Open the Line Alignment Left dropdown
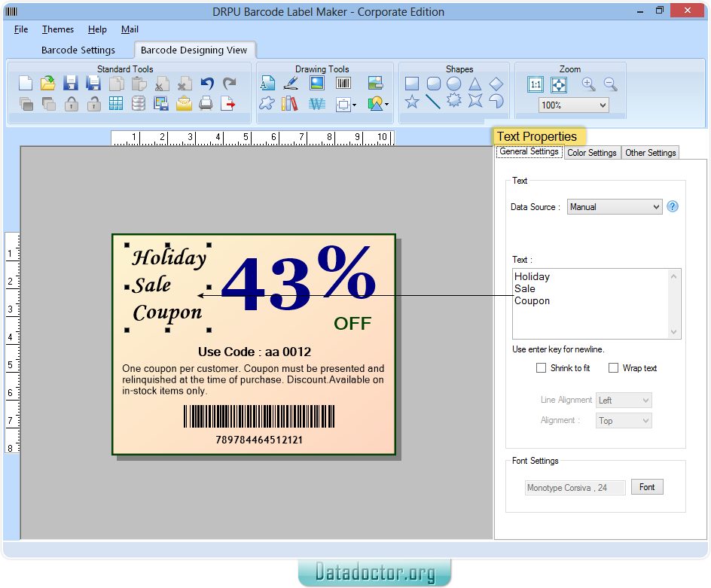 pos(624,401)
